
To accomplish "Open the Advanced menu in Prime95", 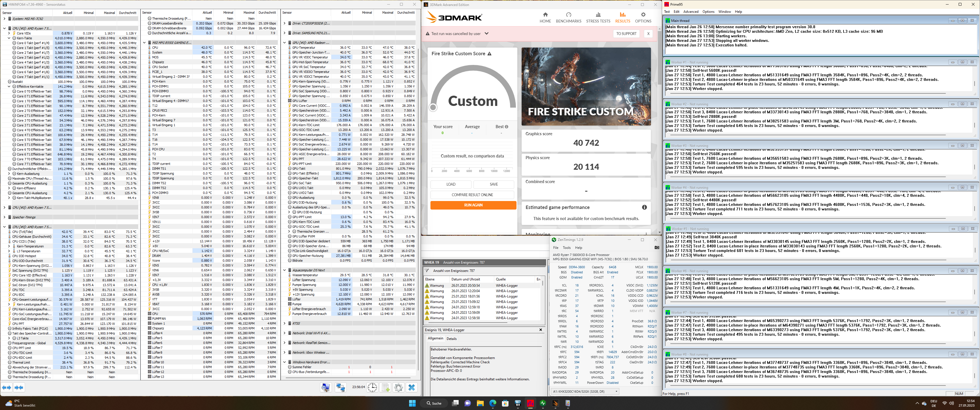I will click(691, 12).
